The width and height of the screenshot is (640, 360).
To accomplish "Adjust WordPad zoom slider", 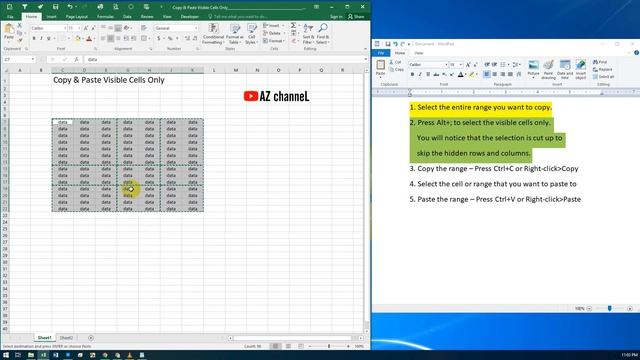I will pyautogui.click(x=609, y=309).
